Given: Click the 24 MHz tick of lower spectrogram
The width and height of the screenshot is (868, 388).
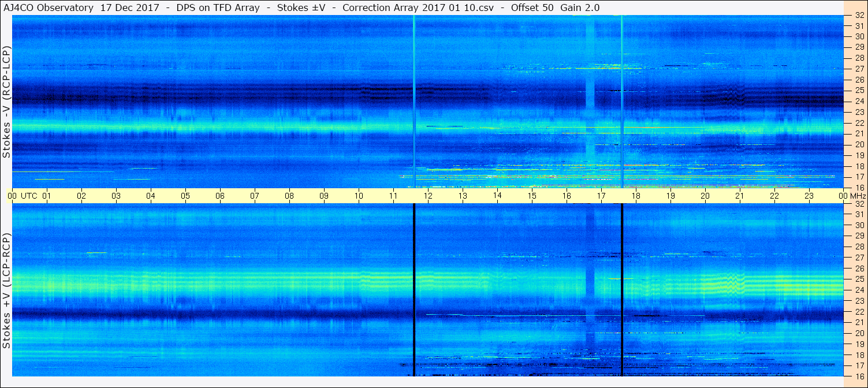Looking at the screenshot, I should (x=859, y=290).
